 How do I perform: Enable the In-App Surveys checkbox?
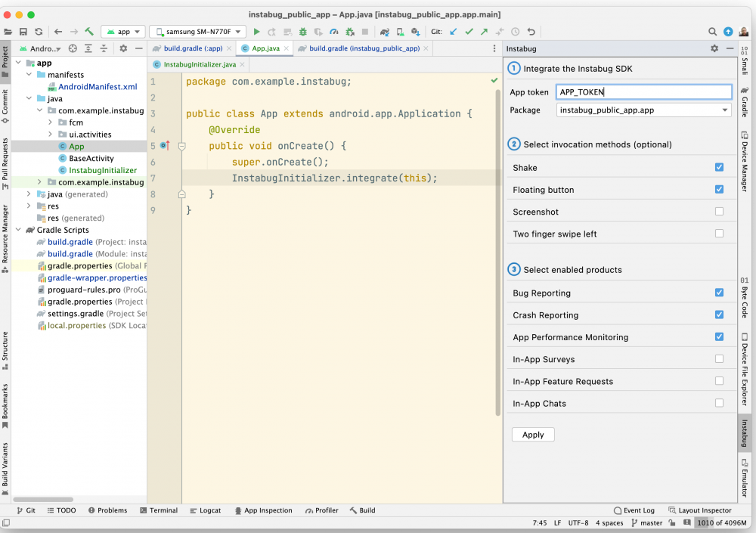(719, 359)
